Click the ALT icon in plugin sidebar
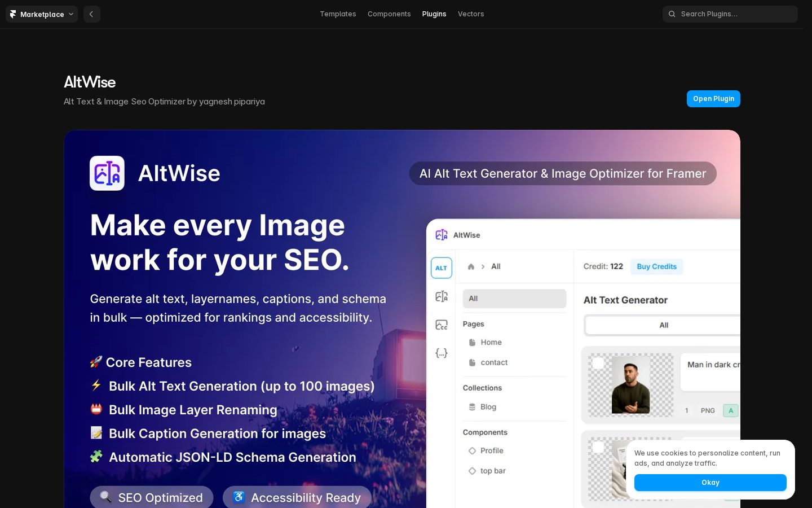 pos(442,268)
